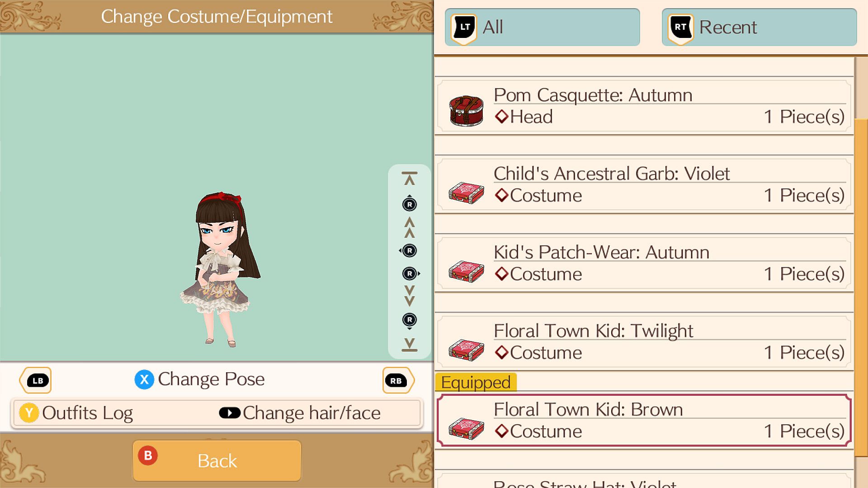The width and height of the screenshot is (868, 488).
Task: Switch to the All tab
Action: click(x=542, y=27)
